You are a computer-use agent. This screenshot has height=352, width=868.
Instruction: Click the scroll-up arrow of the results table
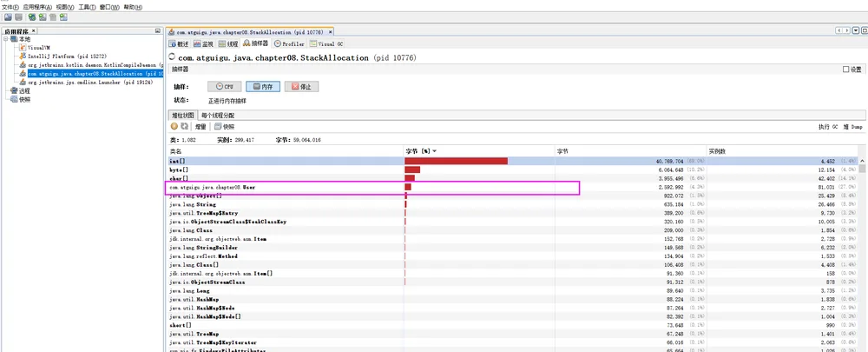(863, 160)
